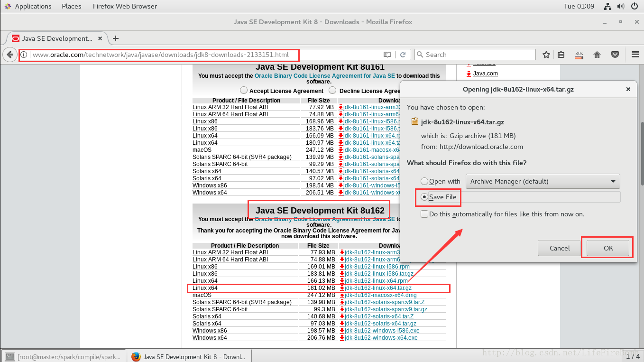The image size is (644, 362).
Task: Expand the Archive Manager (default) dropdown
Action: [x=543, y=181]
